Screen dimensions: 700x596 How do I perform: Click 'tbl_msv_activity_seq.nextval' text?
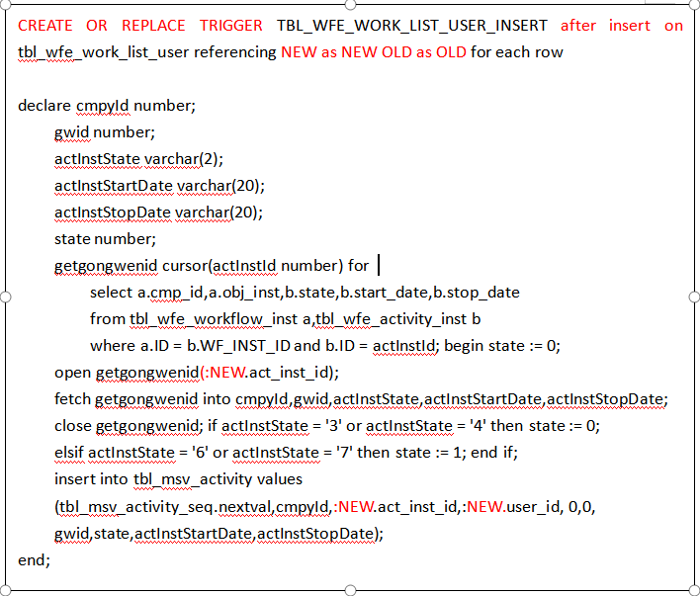(166, 507)
